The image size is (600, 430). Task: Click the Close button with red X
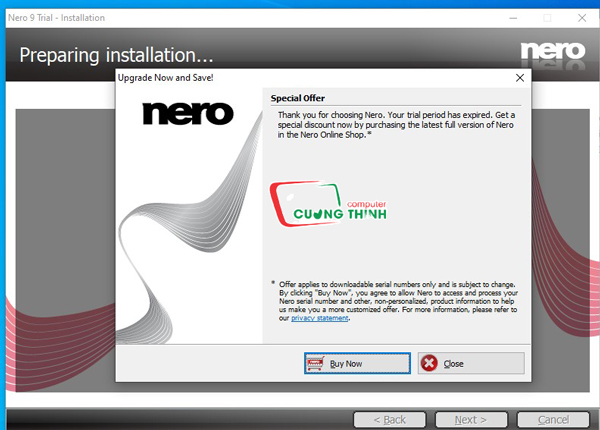click(471, 363)
